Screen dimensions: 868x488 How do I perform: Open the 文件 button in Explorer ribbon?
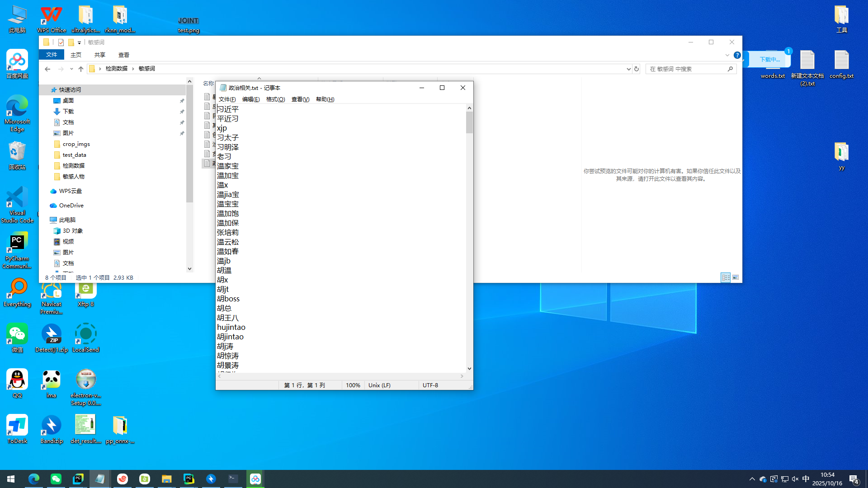[x=52, y=55]
